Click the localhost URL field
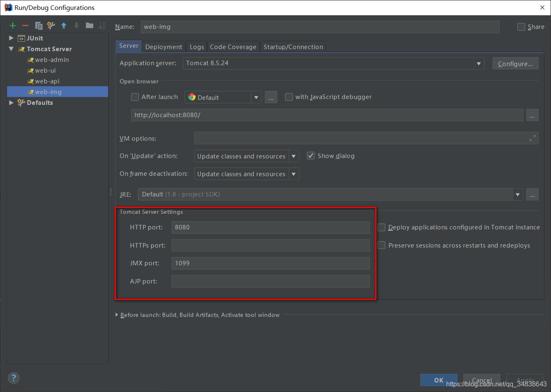 click(327, 115)
